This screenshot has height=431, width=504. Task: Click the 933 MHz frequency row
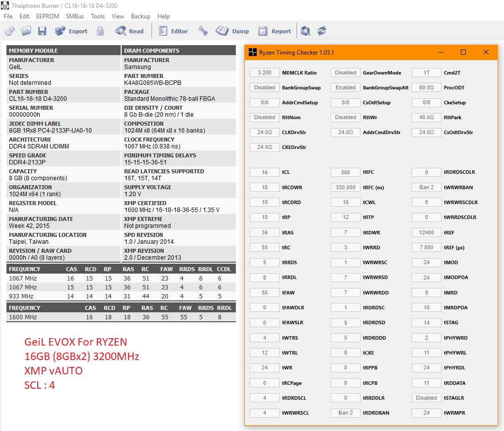121,296
